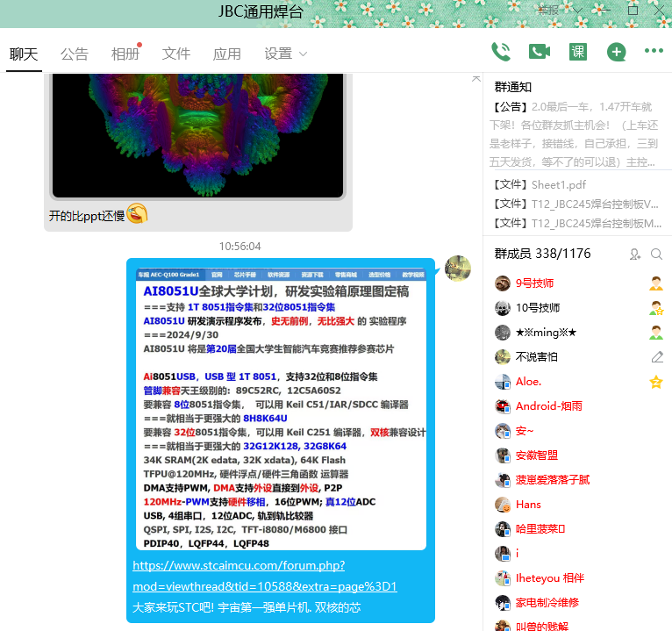Click the 群成员 338/1176 heading
The image size is (672, 631).
(x=542, y=254)
